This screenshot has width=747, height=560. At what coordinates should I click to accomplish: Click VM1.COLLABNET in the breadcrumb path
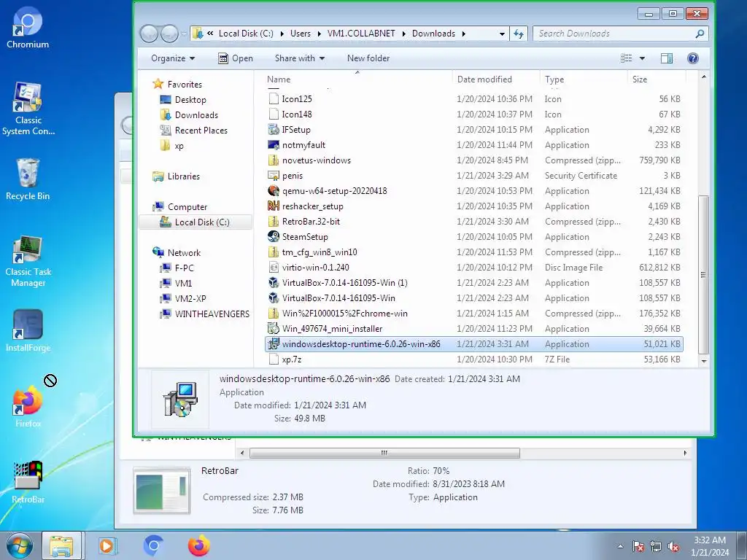(361, 34)
